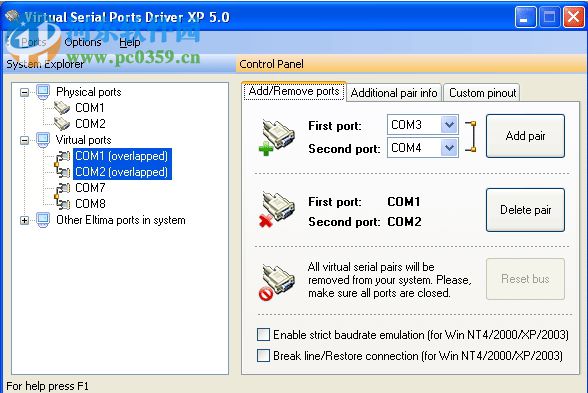
Task: Click the Virtual ports computer icon
Action: (x=43, y=140)
